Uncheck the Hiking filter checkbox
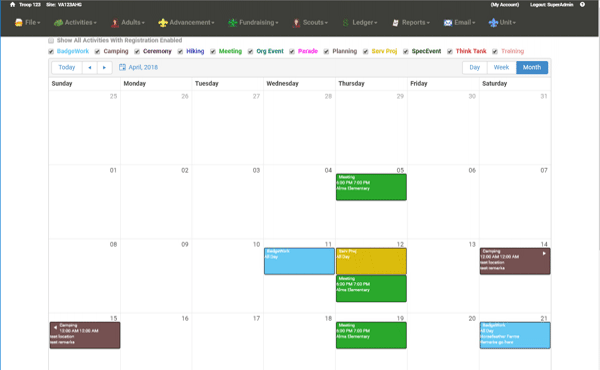 click(180, 51)
